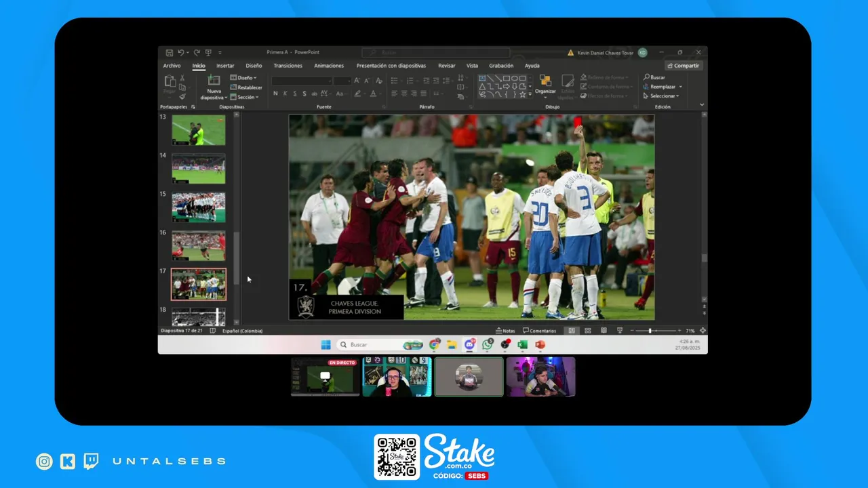Open the Archivo menu

tap(172, 66)
